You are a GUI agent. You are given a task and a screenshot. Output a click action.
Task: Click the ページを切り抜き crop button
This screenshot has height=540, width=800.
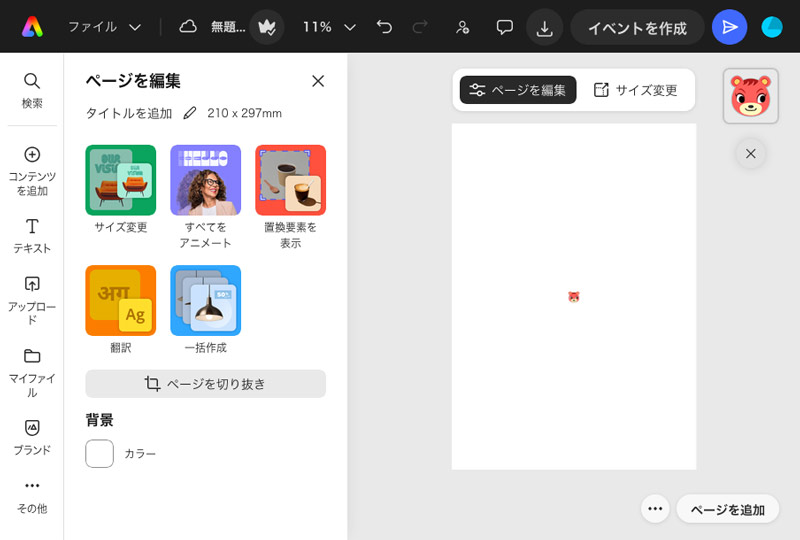point(205,384)
